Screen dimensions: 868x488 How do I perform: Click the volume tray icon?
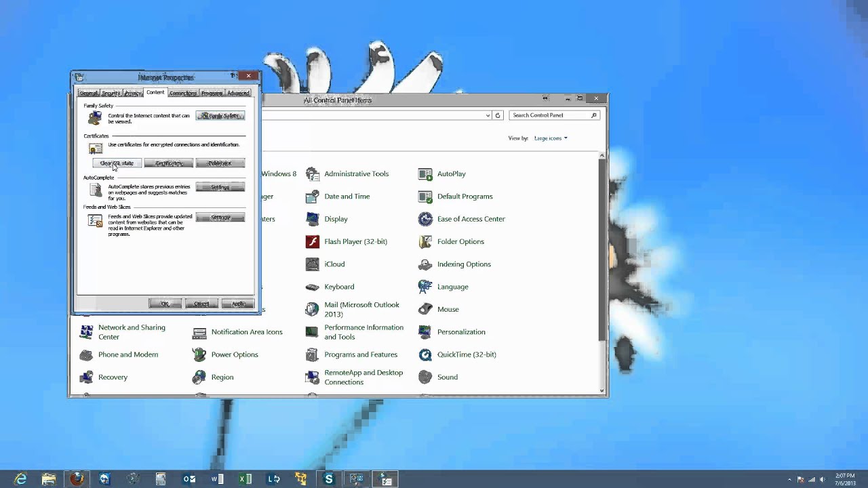coord(822,479)
